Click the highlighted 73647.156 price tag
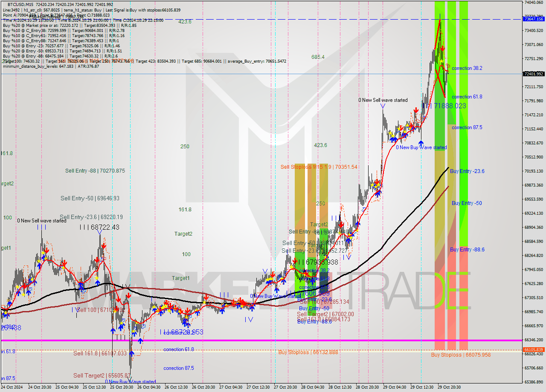The width and height of the screenshot is (546, 392). pyautogui.click(x=533, y=19)
